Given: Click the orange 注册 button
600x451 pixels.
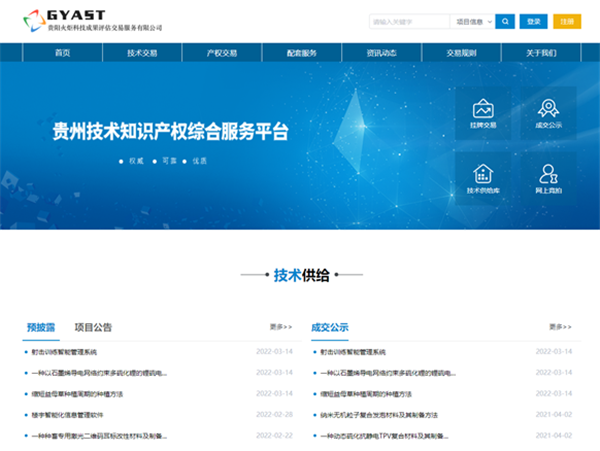Looking at the screenshot, I should (x=567, y=21).
